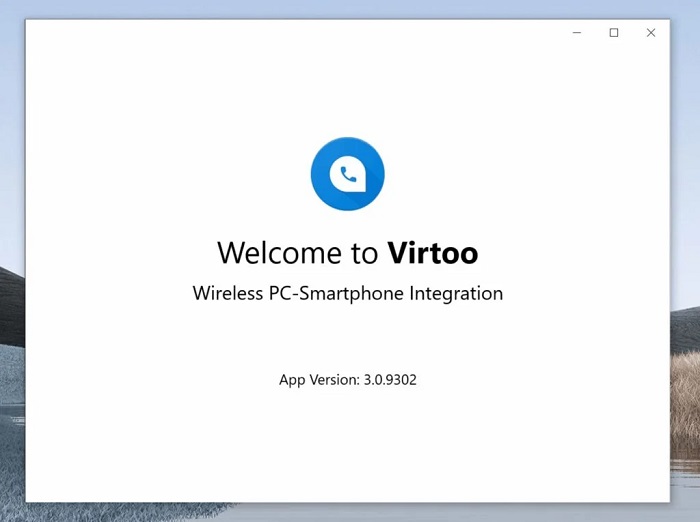Click the "Welcome to" words in heading
Screen dimensions: 700x522
[x=297, y=252]
